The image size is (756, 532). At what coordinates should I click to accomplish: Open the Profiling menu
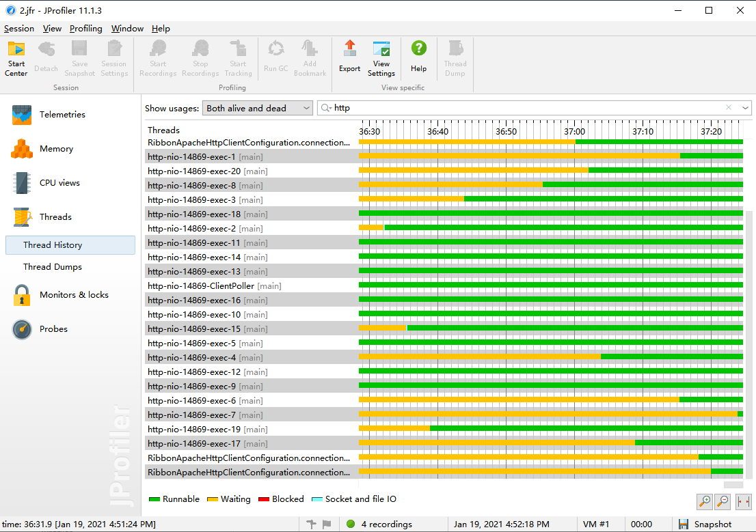pyautogui.click(x=86, y=29)
